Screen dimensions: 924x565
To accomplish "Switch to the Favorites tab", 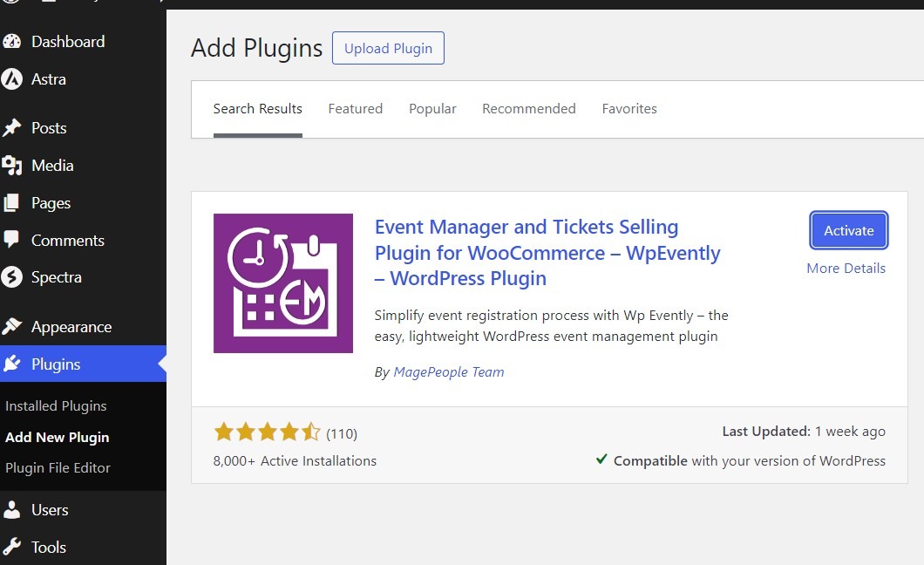I will 628,109.
